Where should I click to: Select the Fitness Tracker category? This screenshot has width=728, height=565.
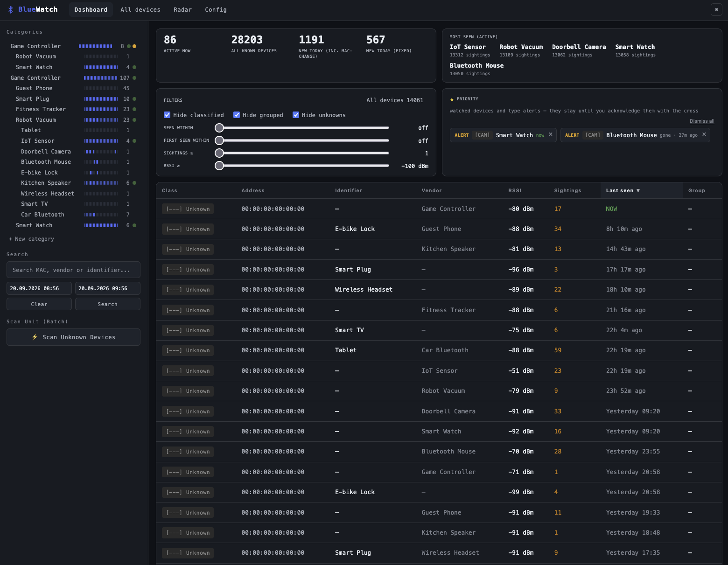(41, 109)
